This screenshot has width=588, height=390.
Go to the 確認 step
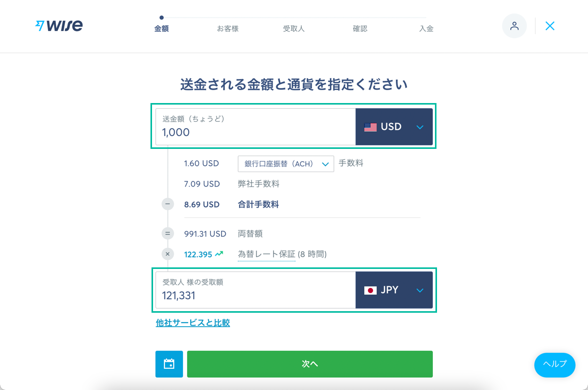[x=360, y=29]
